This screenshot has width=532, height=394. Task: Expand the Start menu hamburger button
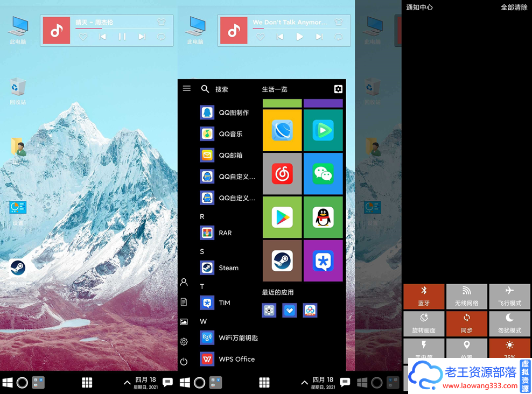187,88
